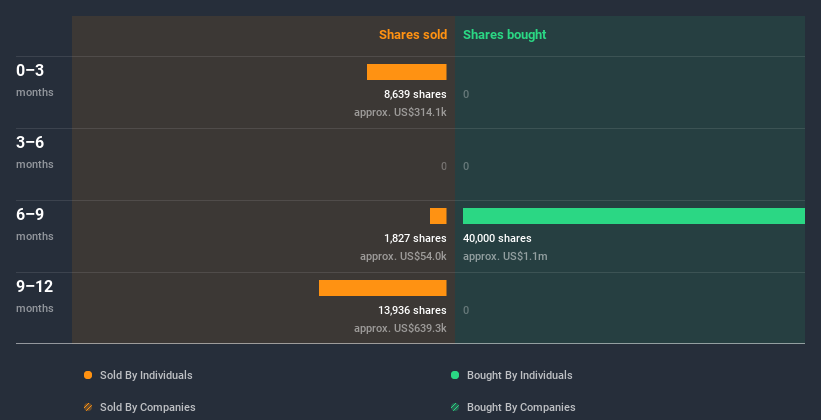Screen dimensions: 821x420
Task: Click the 0–3 months row label
Action: click(35, 80)
